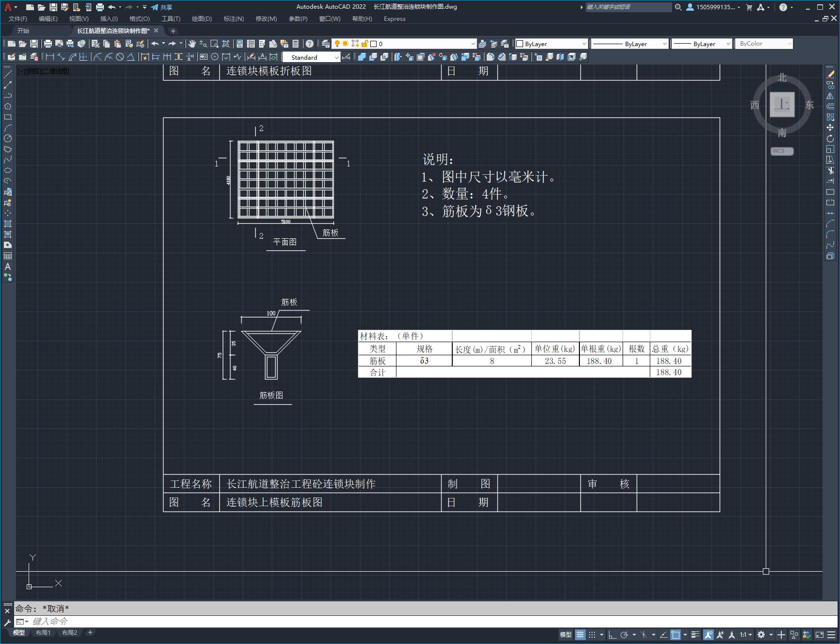Click the new drawing tab plus button
This screenshot has width=840, height=644.
pos(173,31)
